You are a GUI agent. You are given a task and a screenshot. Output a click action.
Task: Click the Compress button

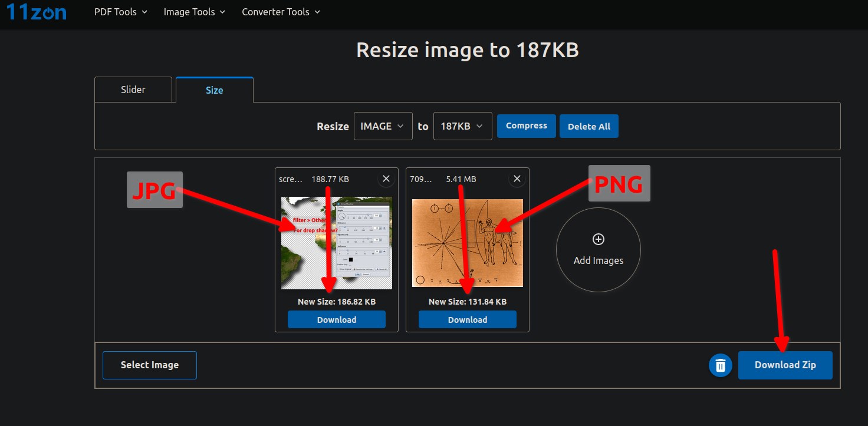pos(527,126)
